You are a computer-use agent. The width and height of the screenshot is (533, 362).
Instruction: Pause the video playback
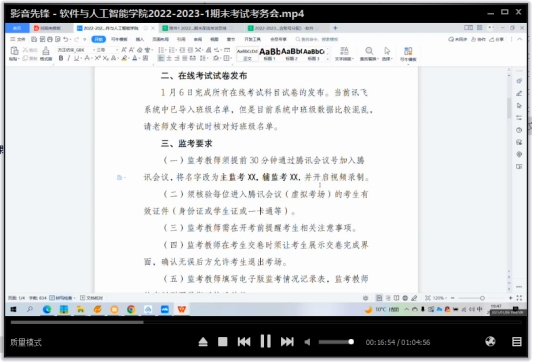[x=265, y=341]
